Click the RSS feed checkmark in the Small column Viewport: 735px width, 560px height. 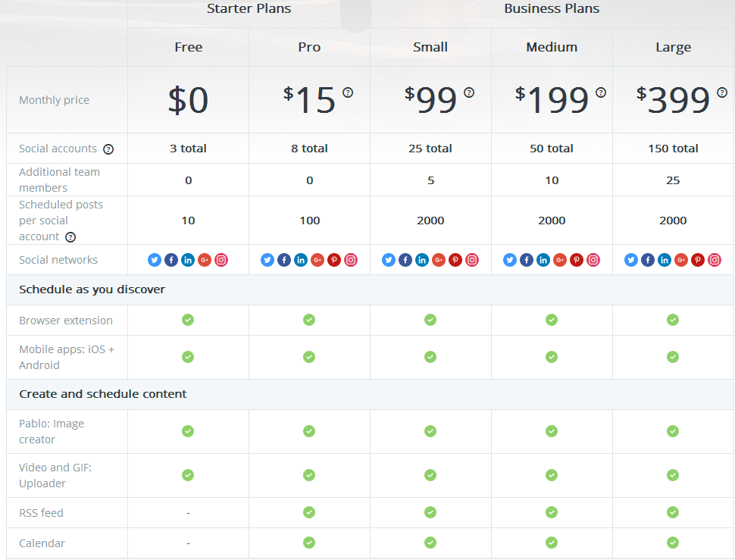pyautogui.click(x=430, y=512)
